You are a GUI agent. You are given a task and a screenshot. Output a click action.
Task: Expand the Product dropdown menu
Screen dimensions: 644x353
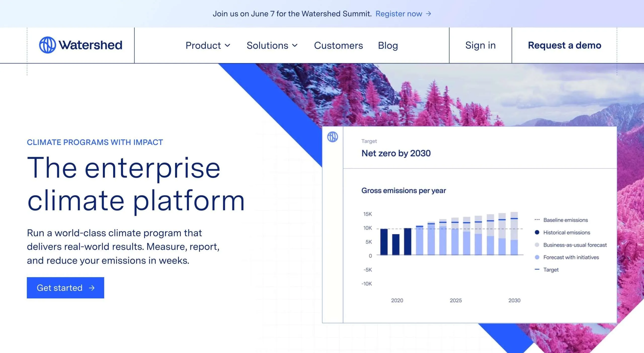pyautogui.click(x=208, y=46)
